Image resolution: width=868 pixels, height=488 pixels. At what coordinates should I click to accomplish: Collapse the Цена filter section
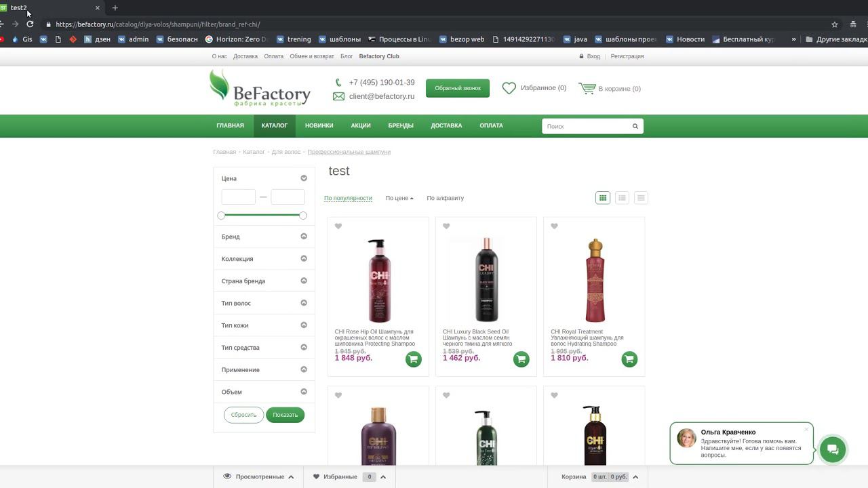tap(304, 178)
